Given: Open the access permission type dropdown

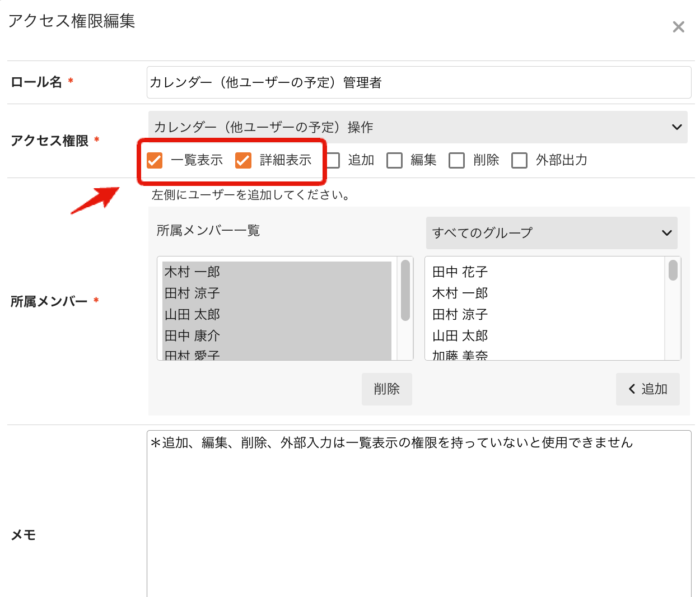Looking at the screenshot, I should [x=417, y=127].
